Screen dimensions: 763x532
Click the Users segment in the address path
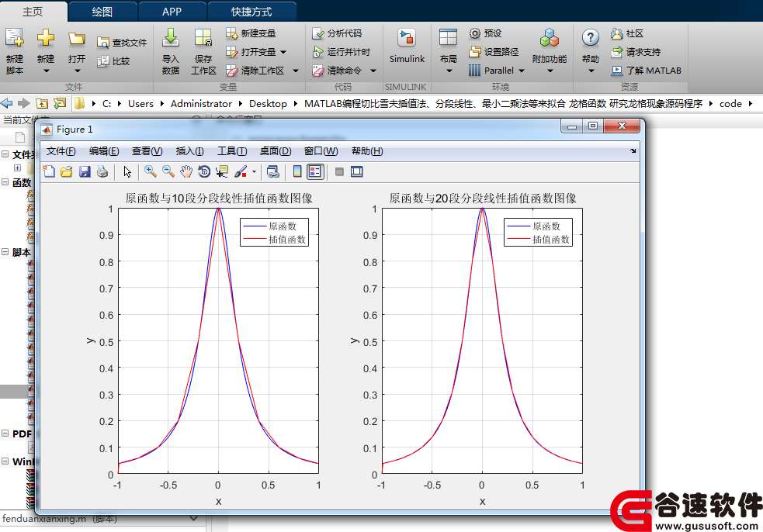pos(140,104)
